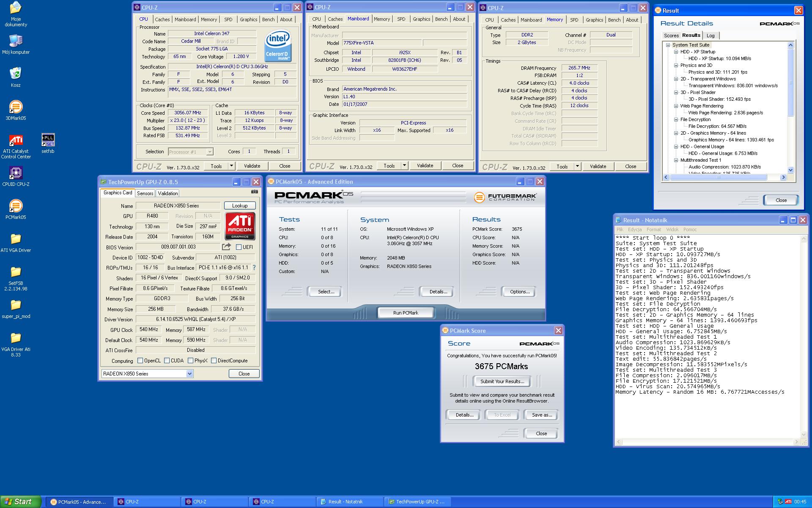This screenshot has width=812, height=508.
Task: Open the Log tab in Result Details
Action: [x=710, y=36]
